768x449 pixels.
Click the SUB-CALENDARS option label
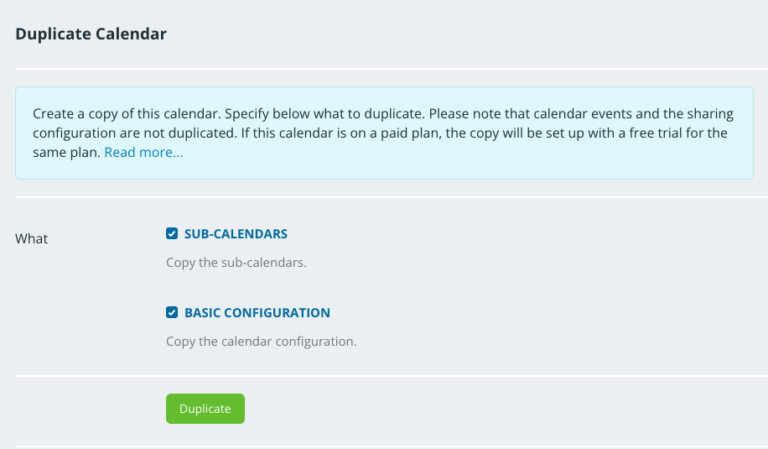(236, 234)
